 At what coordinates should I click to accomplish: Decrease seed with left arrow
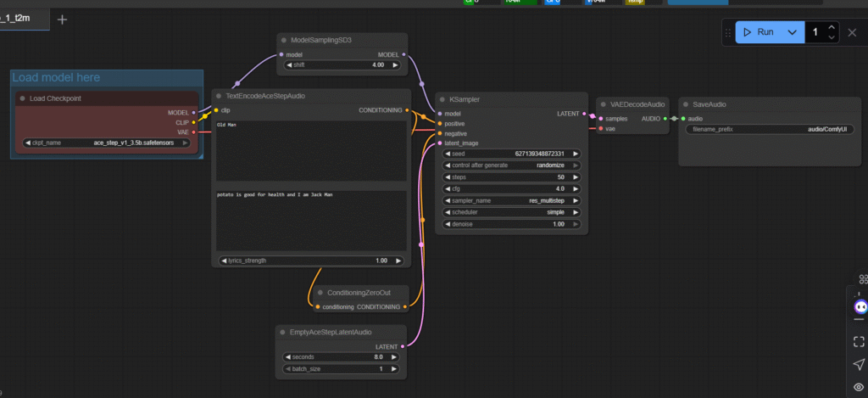(448, 154)
